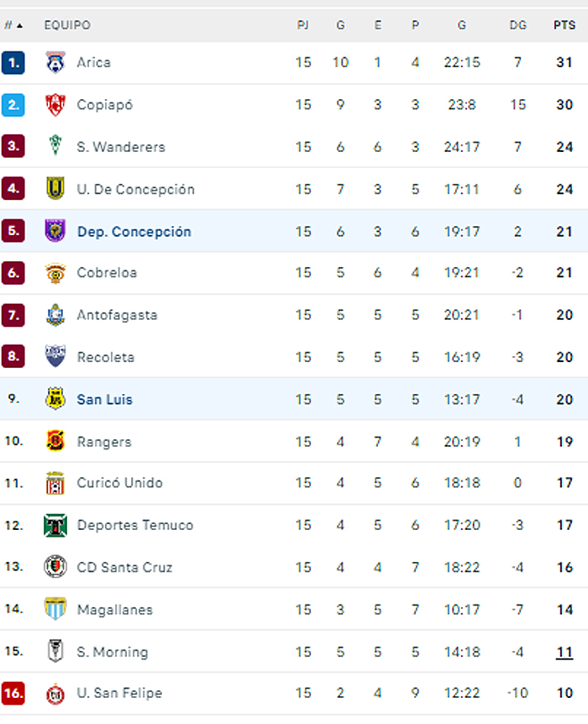Image resolution: width=588 pixels, height=724 pixels.
Task: Sort standings by DG column header
Action: [x=517, y=25]
